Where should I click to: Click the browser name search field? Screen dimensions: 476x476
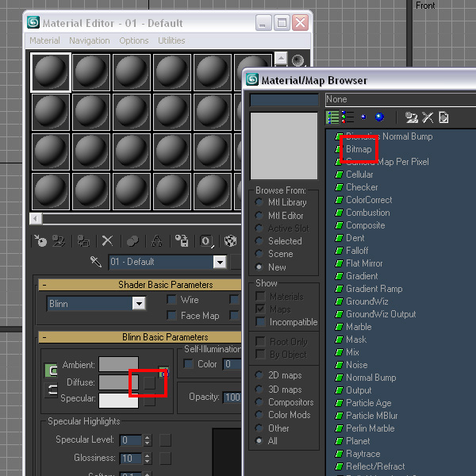[284, 100]
